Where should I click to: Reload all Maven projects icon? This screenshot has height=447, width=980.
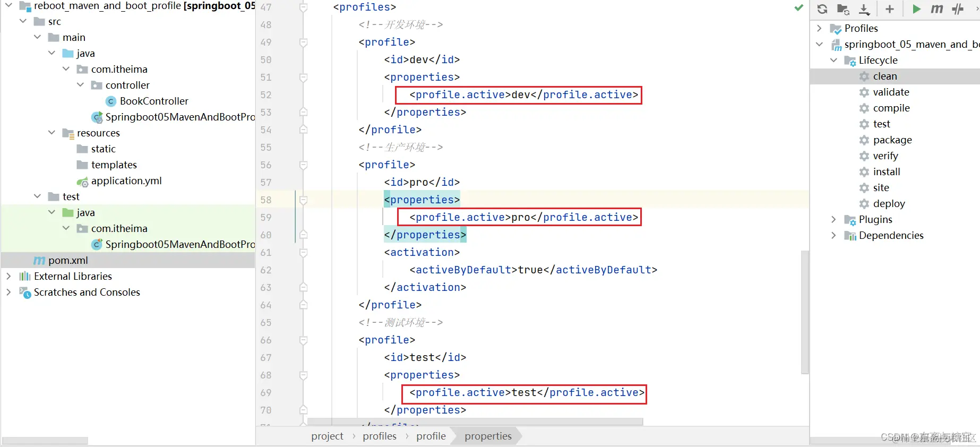click(822, 9)
